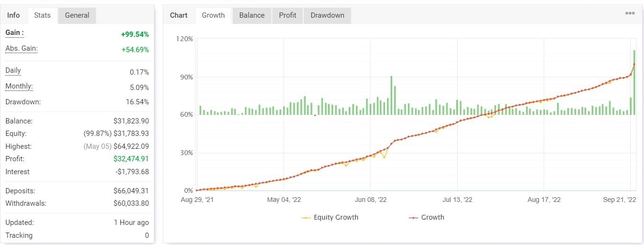The image size is (644, 245).
Task: Click the Aug 17, '22 axis date
Action: coord(544,200)
